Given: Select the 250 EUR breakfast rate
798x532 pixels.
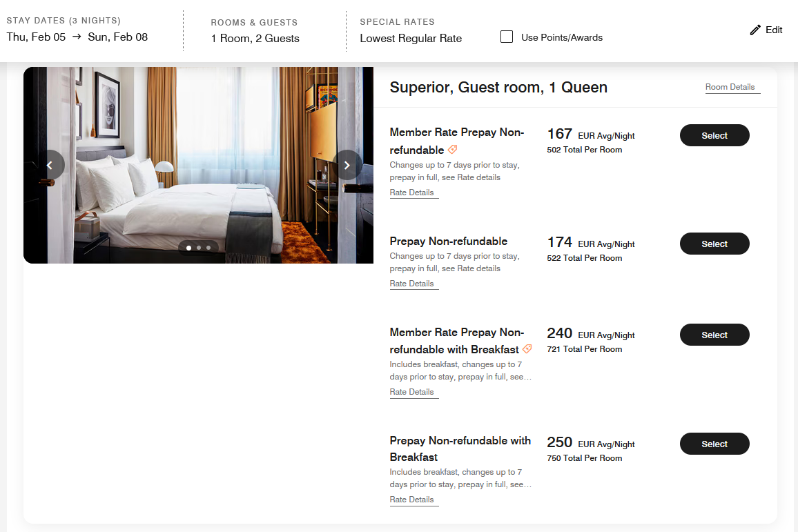Looking at the screenshot, I should click(x=714, y=444).
